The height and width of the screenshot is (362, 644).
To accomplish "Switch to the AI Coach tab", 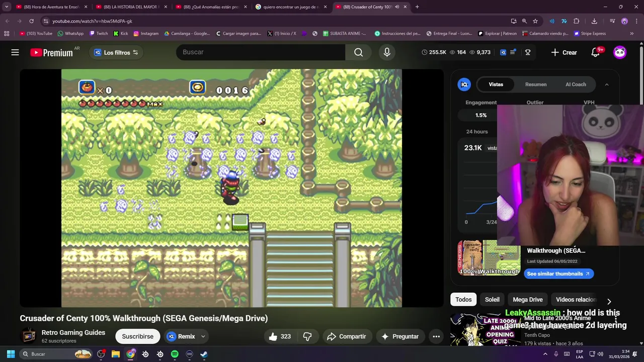I will [x=576, y=84].
